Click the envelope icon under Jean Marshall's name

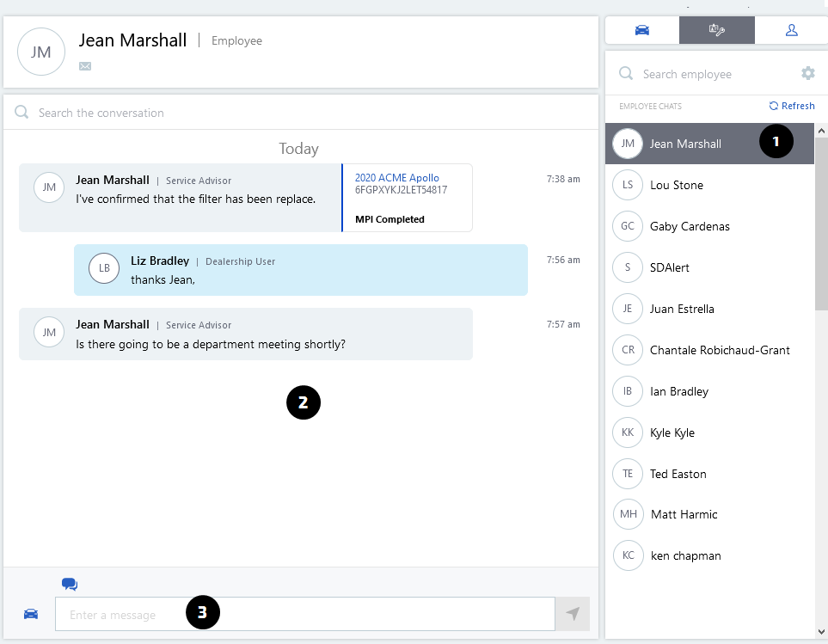coord(84,65)
